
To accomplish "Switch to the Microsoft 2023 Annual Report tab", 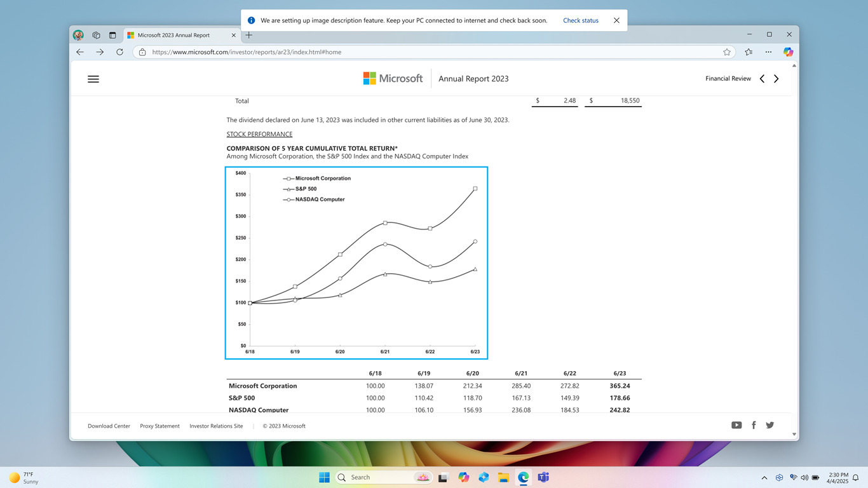I will pyautogui.click(x=175, y=35).
